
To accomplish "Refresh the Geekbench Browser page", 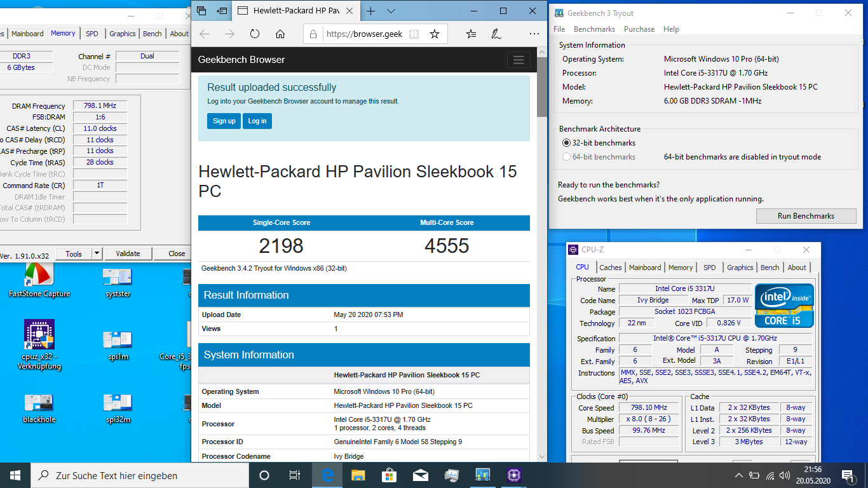I will coord(255,34).
